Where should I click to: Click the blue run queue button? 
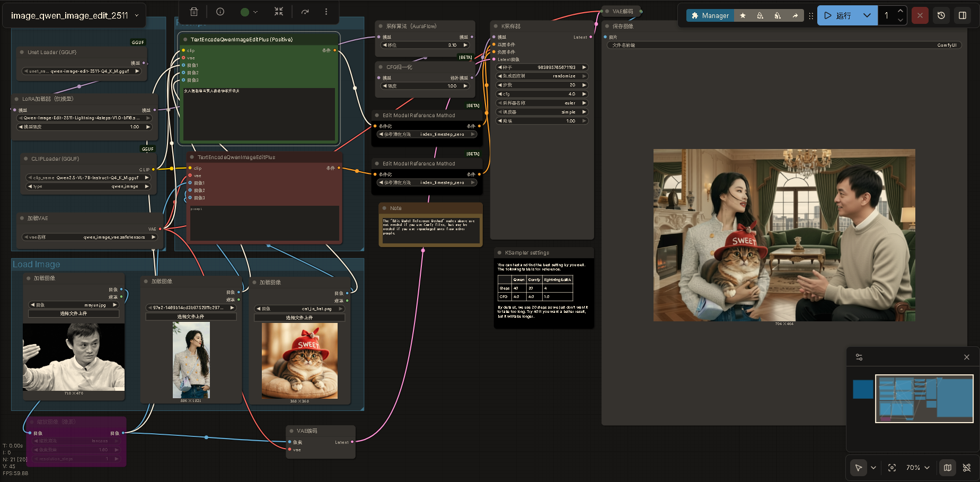click(x=838, y=15)
